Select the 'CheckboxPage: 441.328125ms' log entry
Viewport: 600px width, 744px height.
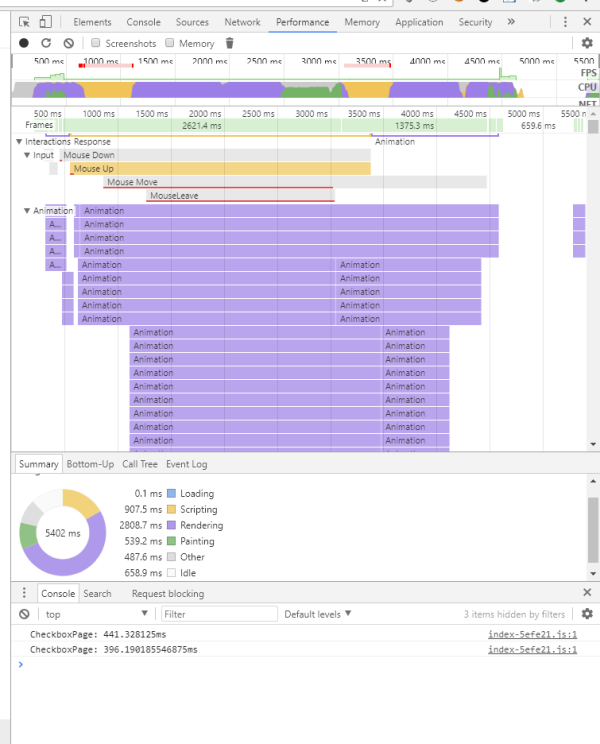point(98,634)
